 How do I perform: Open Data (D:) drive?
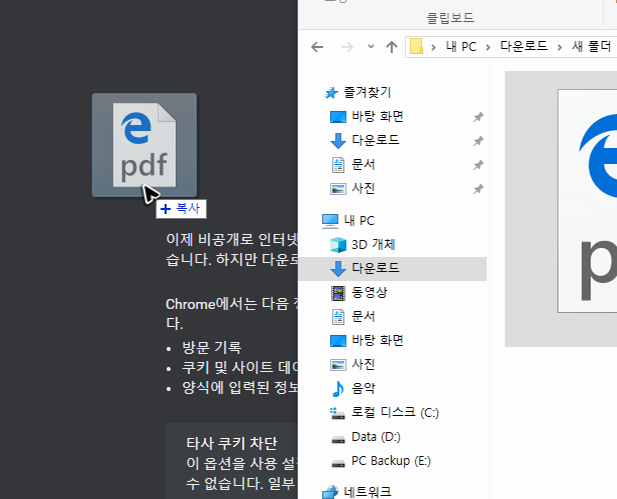[375, 437]
